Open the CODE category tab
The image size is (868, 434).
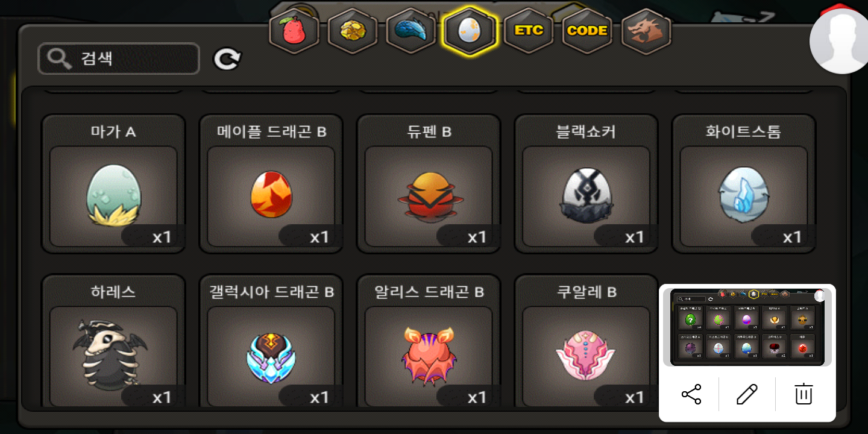point(587,30)
